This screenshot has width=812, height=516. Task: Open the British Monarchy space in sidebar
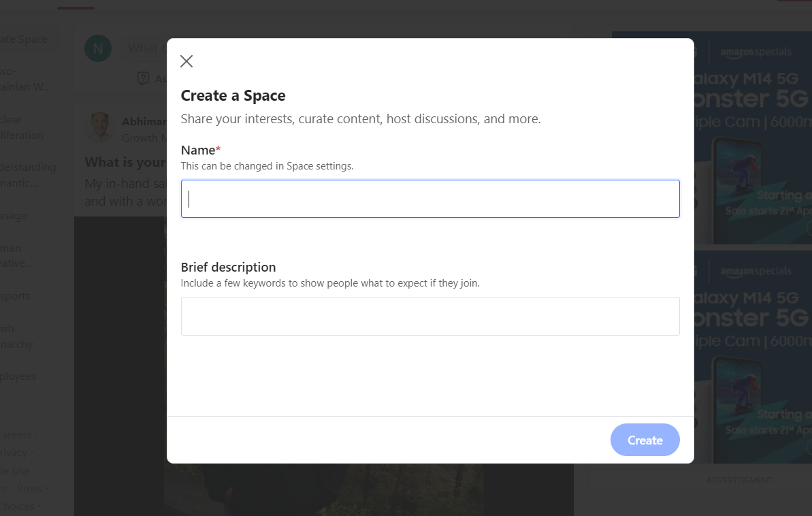point(16,336)
